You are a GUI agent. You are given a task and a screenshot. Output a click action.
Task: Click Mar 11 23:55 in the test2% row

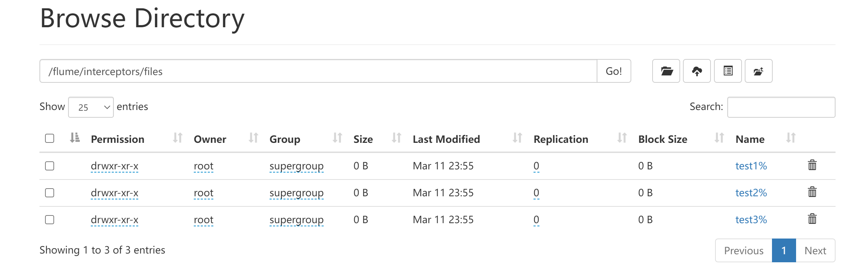click(x=443, y=193)
